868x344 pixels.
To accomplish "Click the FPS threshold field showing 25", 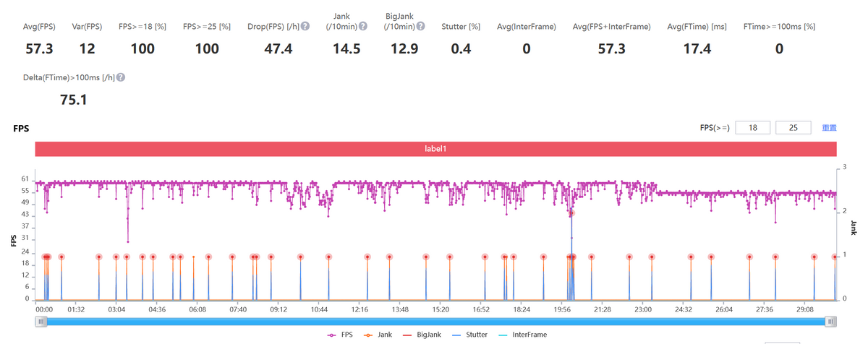I will 793,128.
